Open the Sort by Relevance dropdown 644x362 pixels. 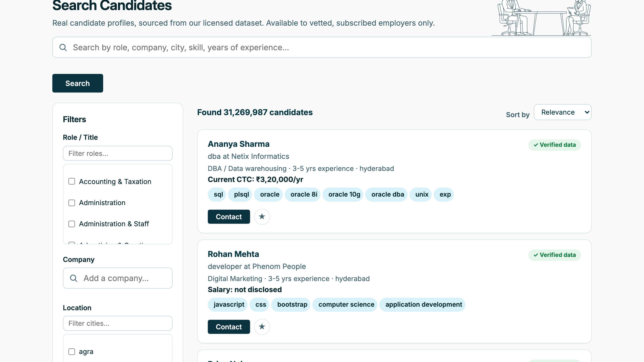(562, 112)
